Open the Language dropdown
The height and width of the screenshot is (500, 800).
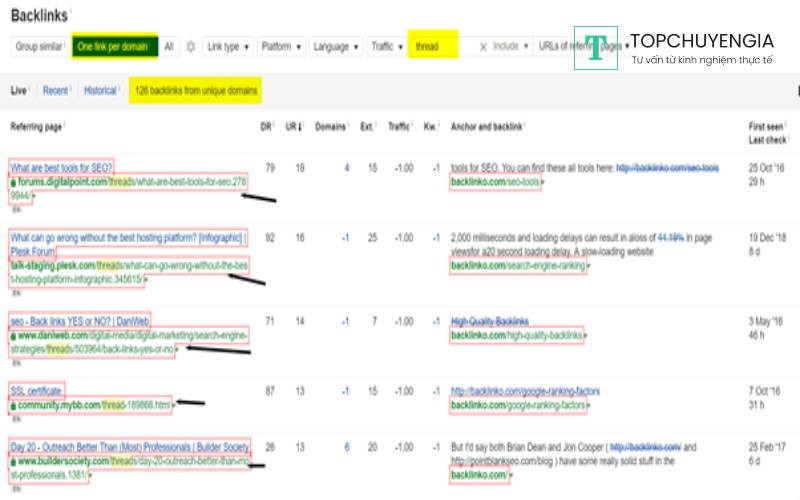tap(335, 47)
